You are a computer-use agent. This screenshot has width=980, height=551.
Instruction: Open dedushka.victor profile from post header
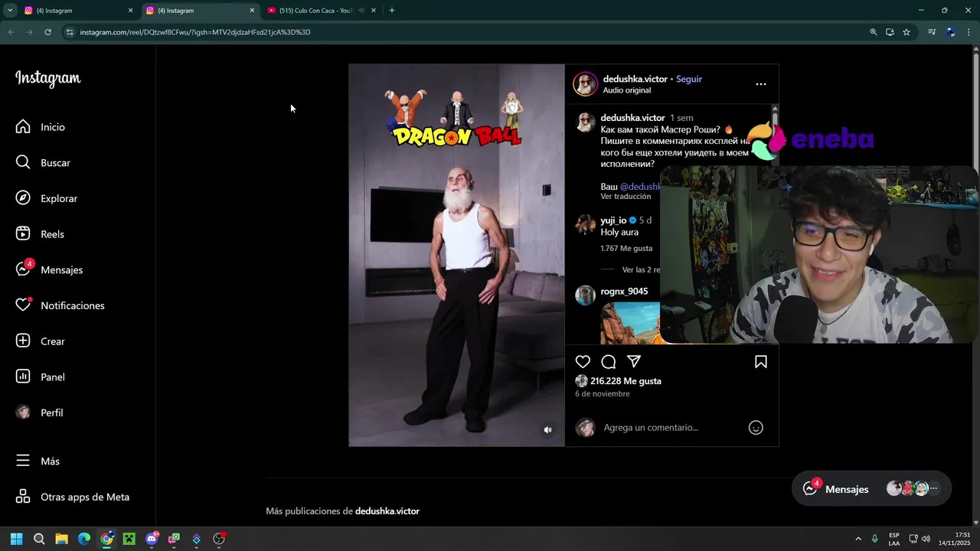click(x=635, y=79)
